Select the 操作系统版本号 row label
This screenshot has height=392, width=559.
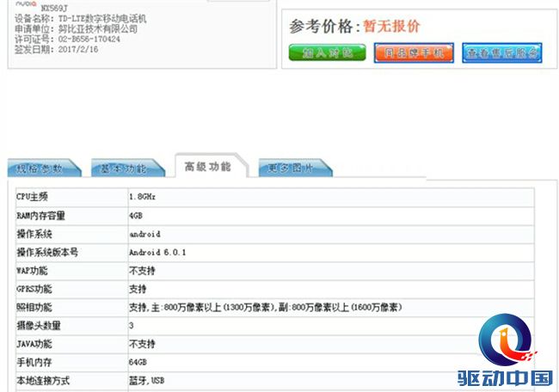point(47,252)
